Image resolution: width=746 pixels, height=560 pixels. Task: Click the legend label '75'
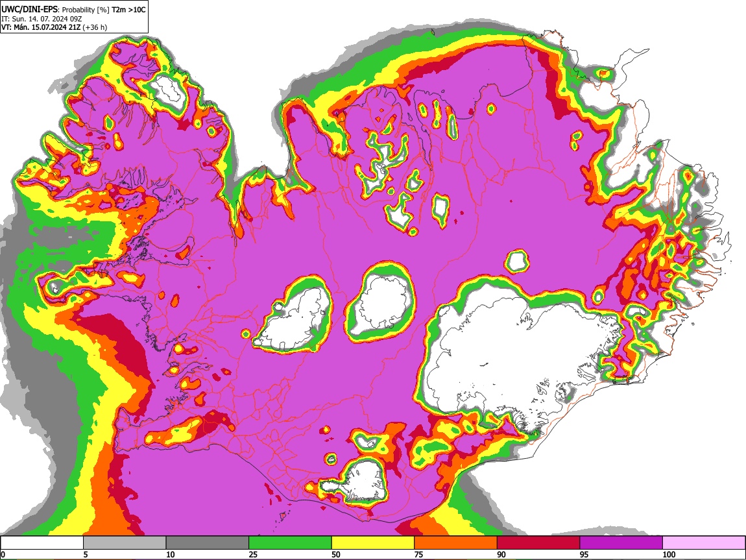tap(418, 554)
